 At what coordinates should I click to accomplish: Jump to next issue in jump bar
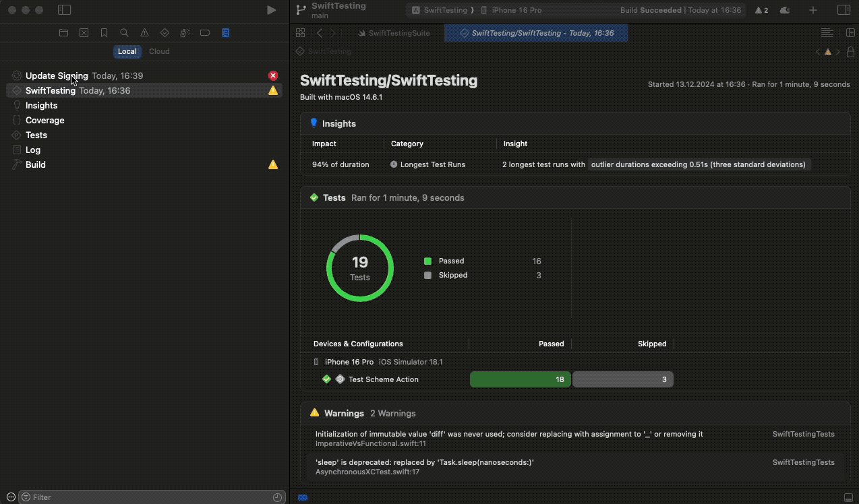(x=838, y=51)
